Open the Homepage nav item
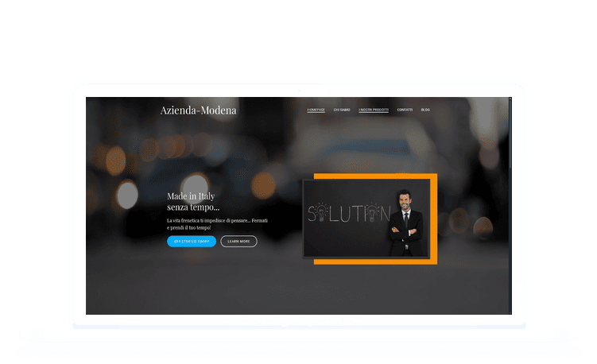 [316, 110]
